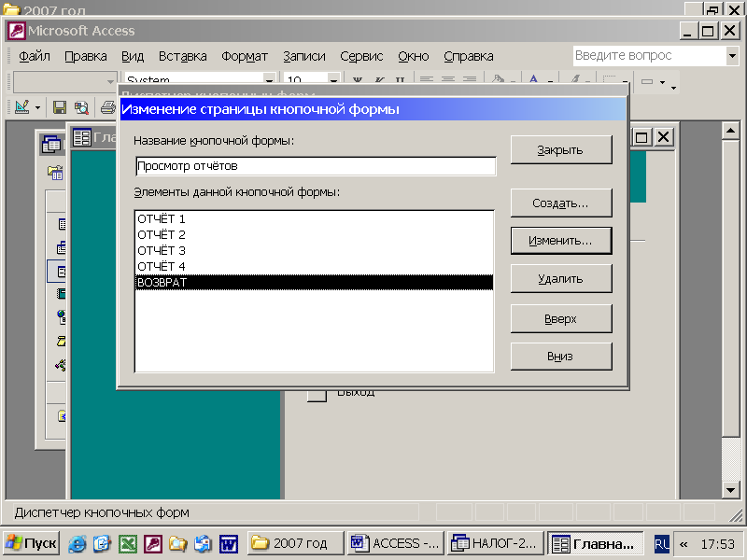Click the Design View icon in toolbar
The image size is (747, 560).
tap(21, 107)
